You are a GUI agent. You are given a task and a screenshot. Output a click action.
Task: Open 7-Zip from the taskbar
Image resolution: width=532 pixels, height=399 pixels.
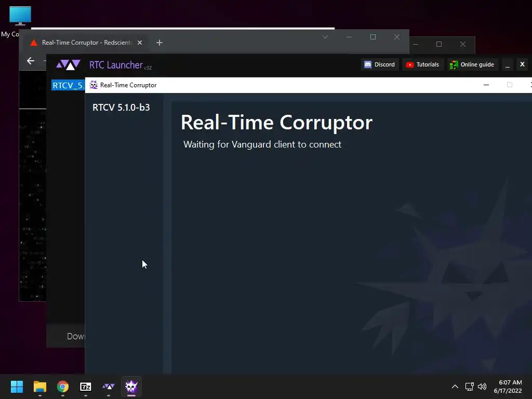[x=86, y=387]
